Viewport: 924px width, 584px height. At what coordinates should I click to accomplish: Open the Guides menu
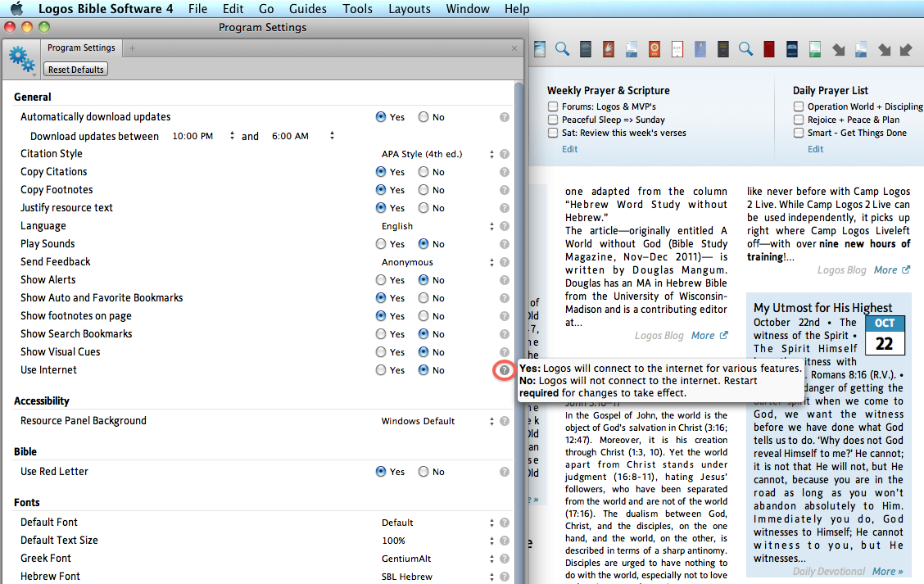(x=308, y=9)
